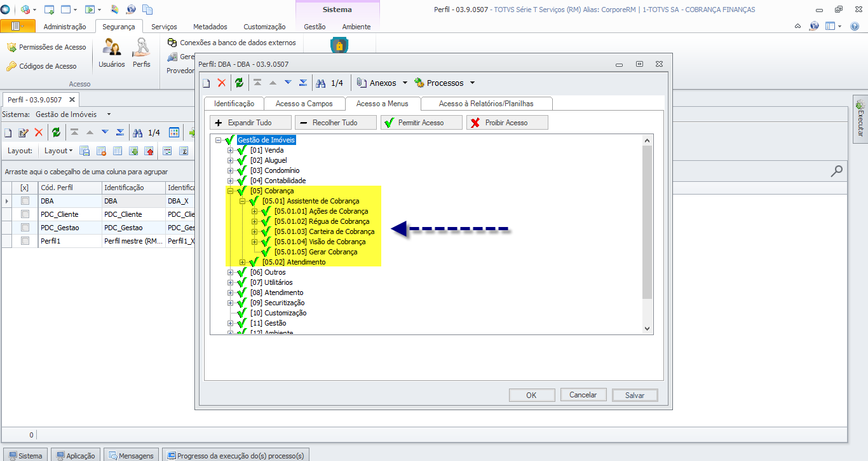868x461 pixels.
Task: Click the delete layout icon
Action: pyautogui.click(x=101, y=151)
